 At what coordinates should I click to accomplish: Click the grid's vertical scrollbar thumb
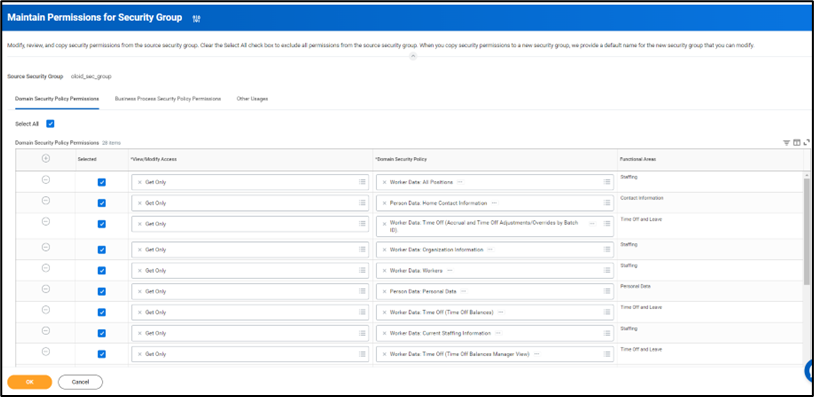click(x=807, y=231)
